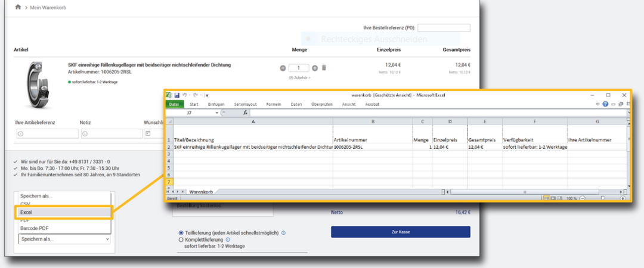Open the Start ribbon tab
Viewport: 644px width, 268px height.
pos(194,104)
